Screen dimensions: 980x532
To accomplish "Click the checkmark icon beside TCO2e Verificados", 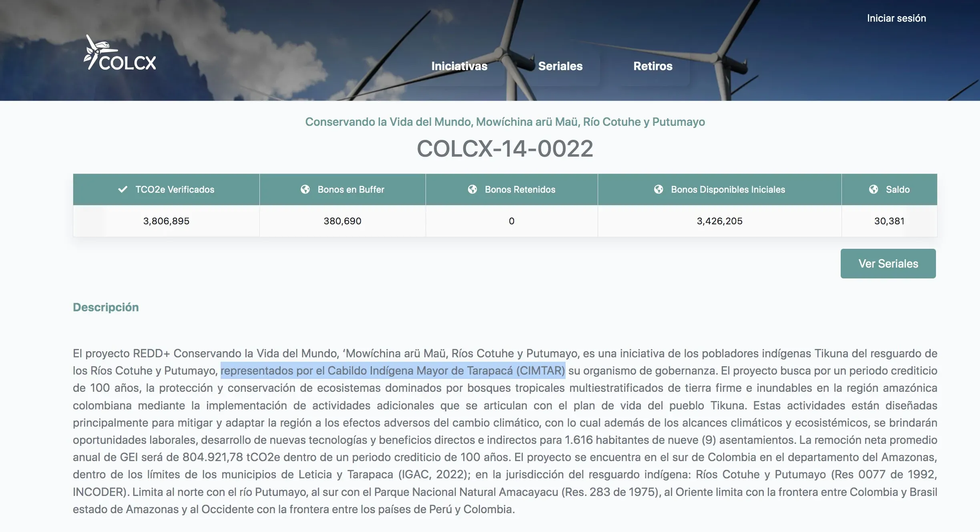I will [x=123, y=189].
